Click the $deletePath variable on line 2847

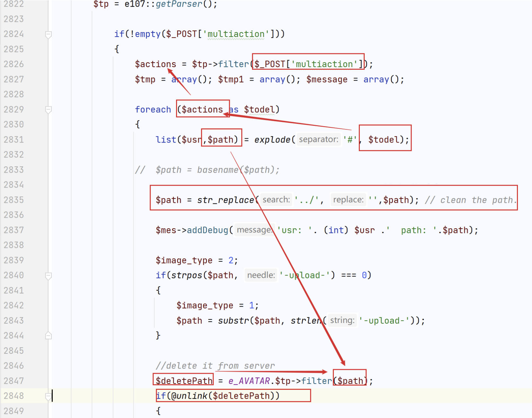pos(184,381)
